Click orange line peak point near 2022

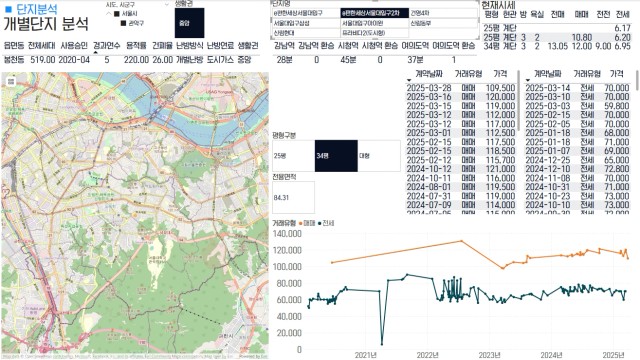pos(462,241)
